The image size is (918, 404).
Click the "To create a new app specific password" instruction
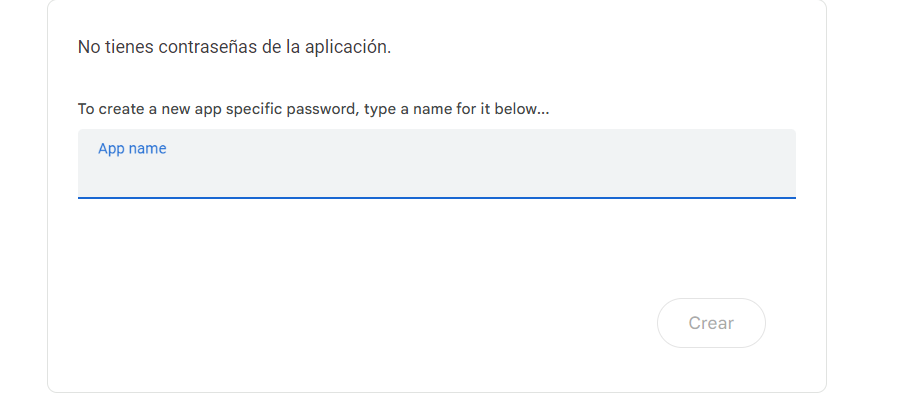[x=313, y=109]
